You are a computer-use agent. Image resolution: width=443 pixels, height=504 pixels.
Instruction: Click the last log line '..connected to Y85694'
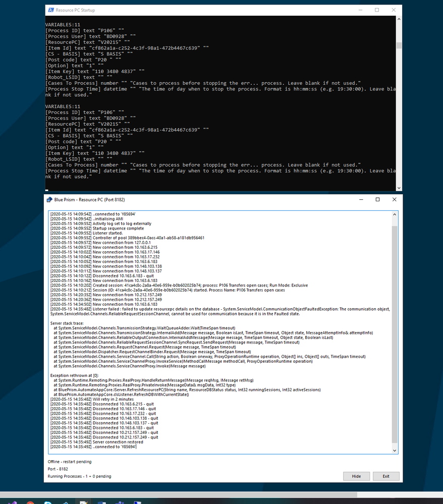[93, 447]
